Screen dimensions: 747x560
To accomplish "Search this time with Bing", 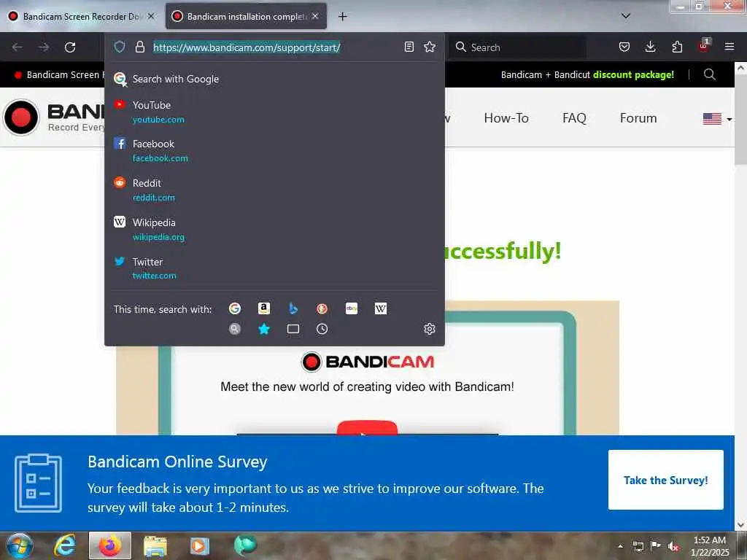I will tap(293, 308).
